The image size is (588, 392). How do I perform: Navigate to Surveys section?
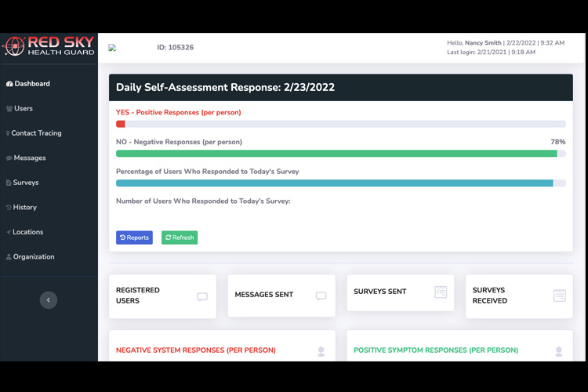pyautogui.click(x=25, y=183)
